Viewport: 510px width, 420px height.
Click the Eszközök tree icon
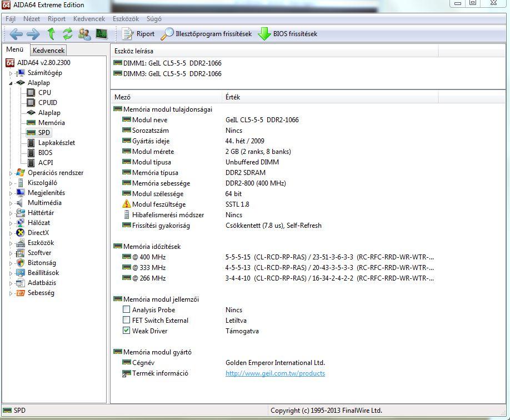point(21,243)
